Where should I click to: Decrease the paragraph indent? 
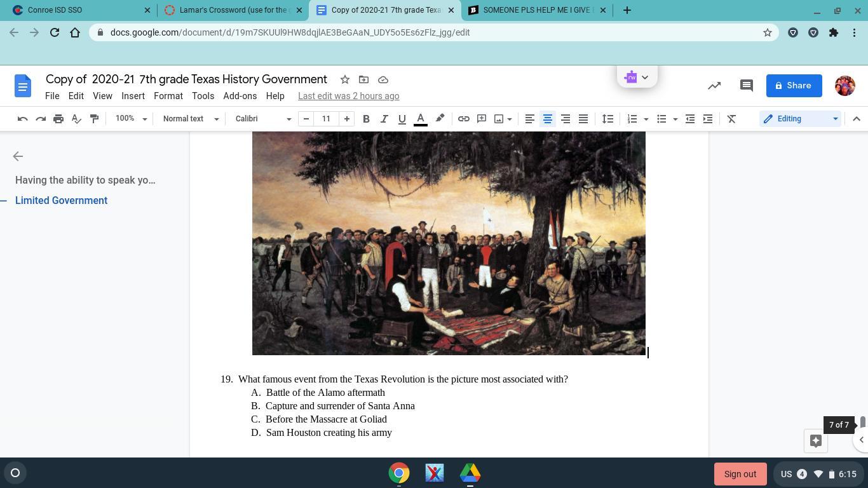690,119
